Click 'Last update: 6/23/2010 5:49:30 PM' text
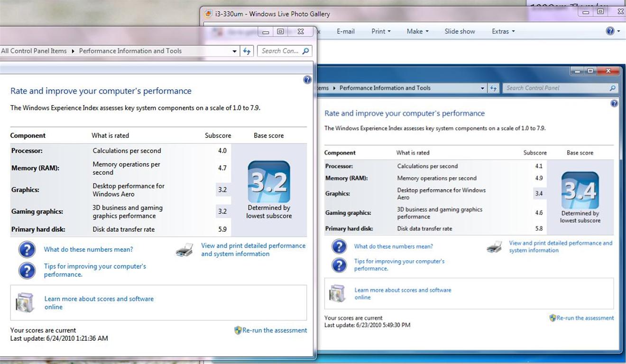The image size is (626, 364). (x=368, y=325)
